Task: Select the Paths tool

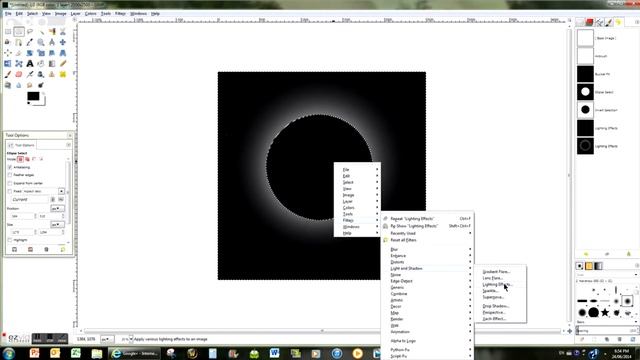Action: pos(19,42)
